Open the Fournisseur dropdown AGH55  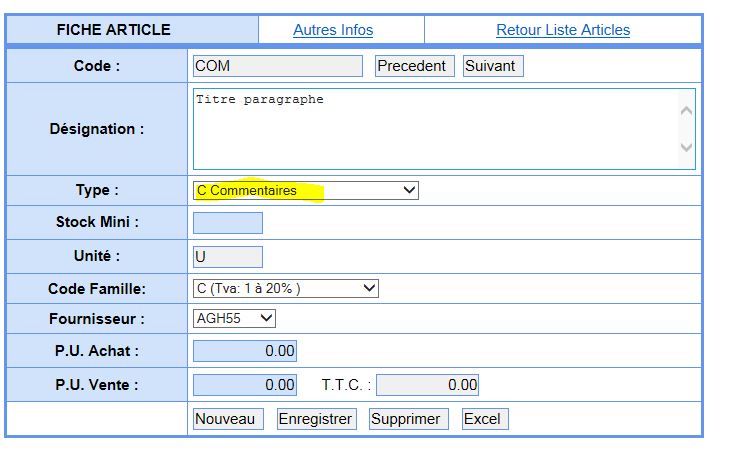(234, 319)
